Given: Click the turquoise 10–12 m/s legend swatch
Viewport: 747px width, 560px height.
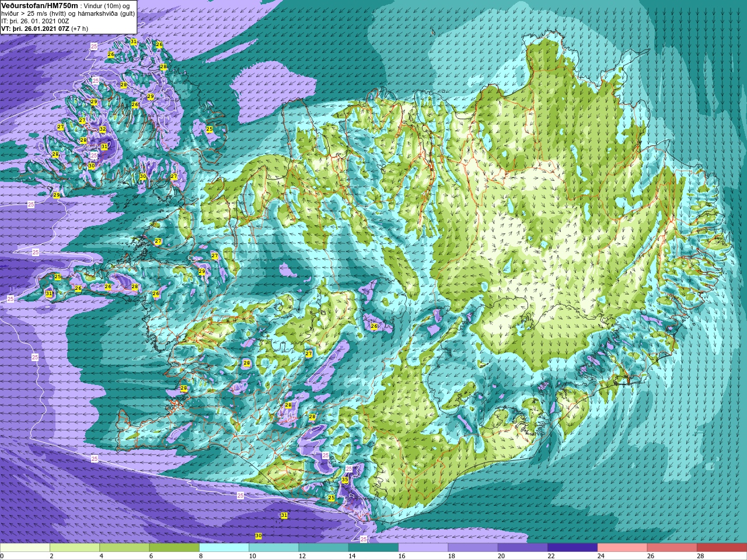Looking at the screenshot, I should 274,548.
